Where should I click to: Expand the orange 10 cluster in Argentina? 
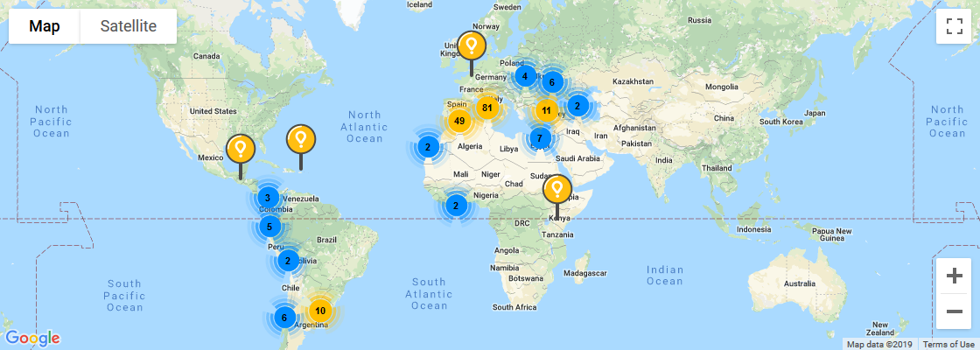tap(320, 311)
